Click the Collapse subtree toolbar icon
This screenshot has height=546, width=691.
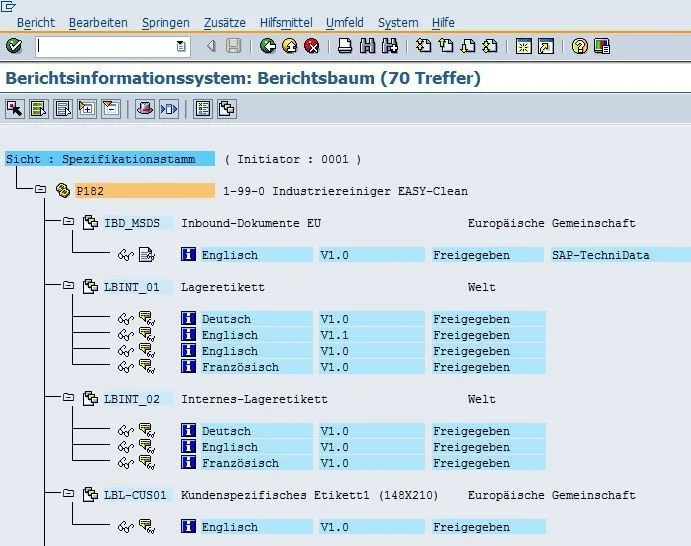click(x=111, y=109)
